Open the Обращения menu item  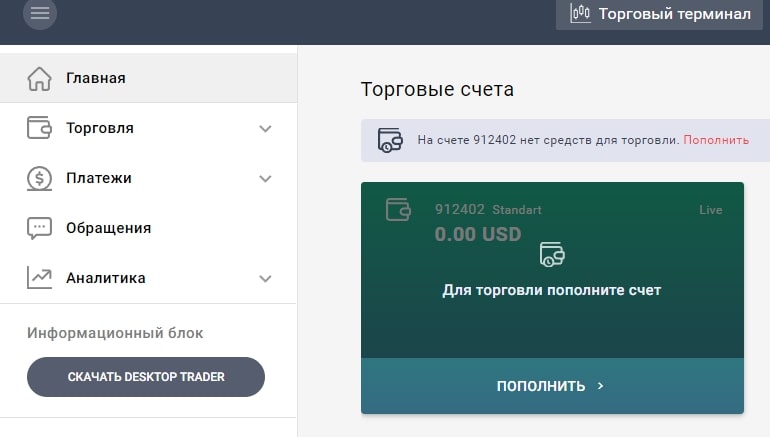[x=108, y=228]
